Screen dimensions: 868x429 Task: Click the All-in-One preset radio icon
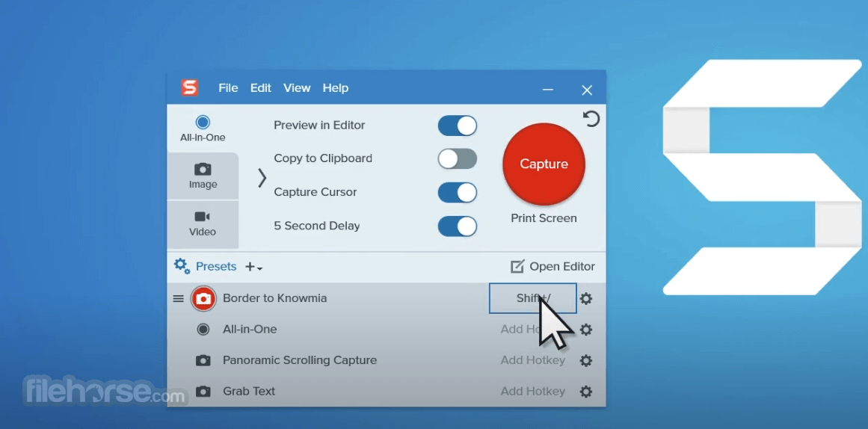[203, 330]
